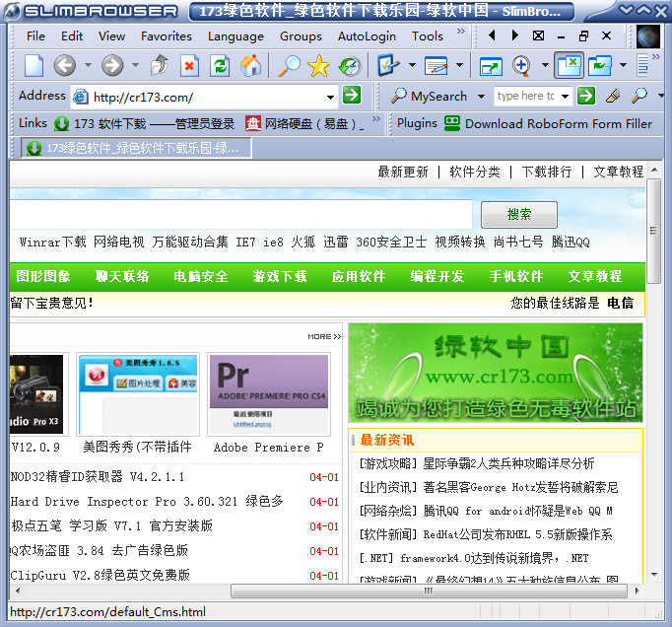Open the Tools menu
Viewport: 672px width, 627px height.
[x=428, y=36]
